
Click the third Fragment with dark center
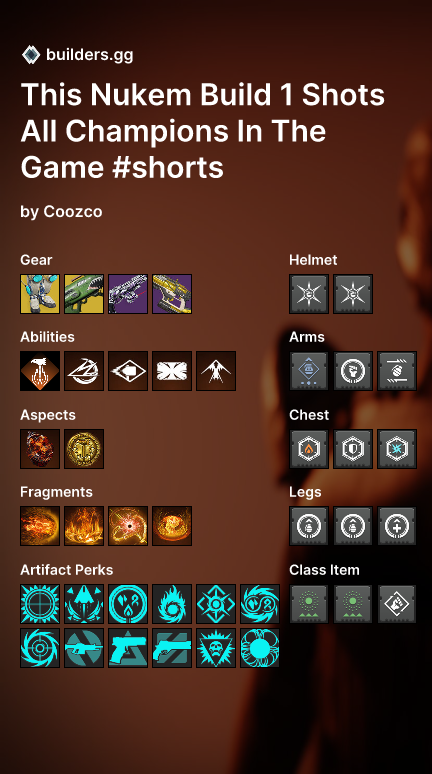(128, 526)
